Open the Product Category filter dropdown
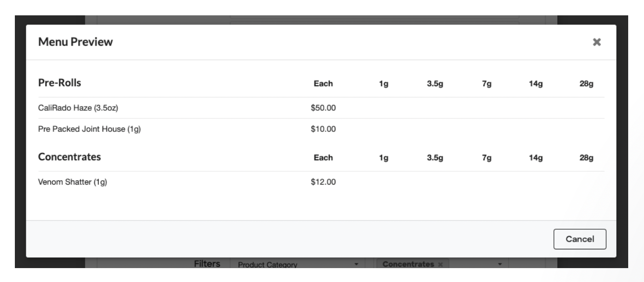This screenshot has height=282, width=644. coord(298,264)
